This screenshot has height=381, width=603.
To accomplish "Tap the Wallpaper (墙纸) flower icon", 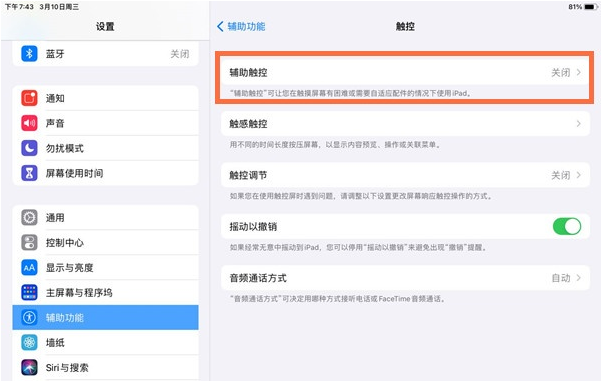I will coord(29,343).
